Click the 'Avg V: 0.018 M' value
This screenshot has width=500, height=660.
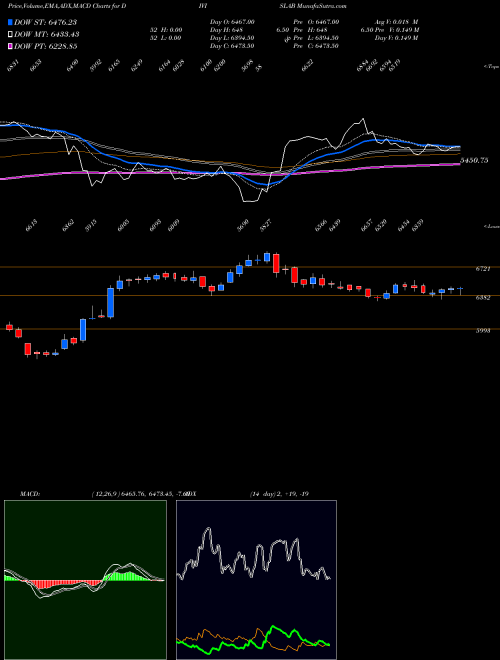396,22
